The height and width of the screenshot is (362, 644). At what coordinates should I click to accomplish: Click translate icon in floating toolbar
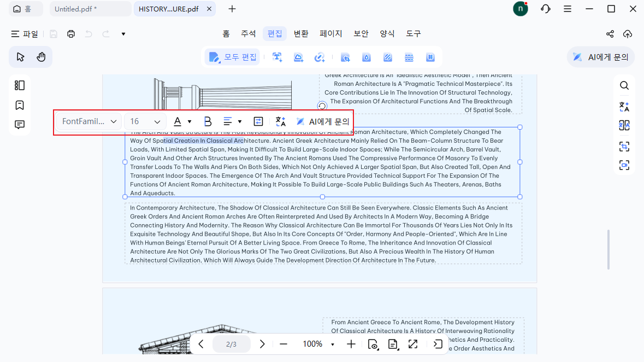click(281, 121)
